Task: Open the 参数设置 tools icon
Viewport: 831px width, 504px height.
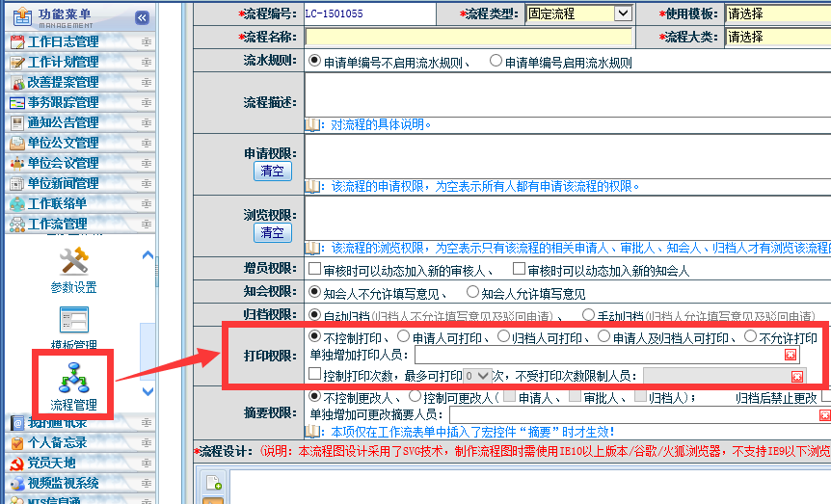Action: click(73, 262)
